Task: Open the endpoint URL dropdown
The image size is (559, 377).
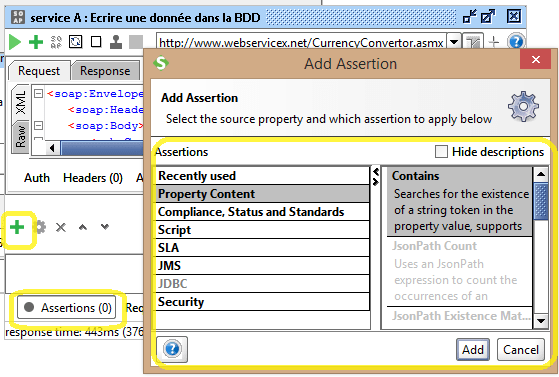Action: click(x=453, y=42)
